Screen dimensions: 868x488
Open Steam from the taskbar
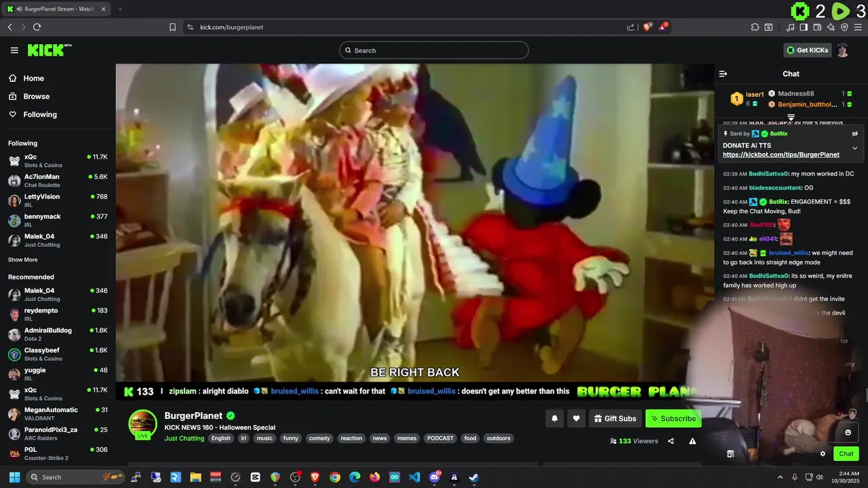(x=474, y=477)
